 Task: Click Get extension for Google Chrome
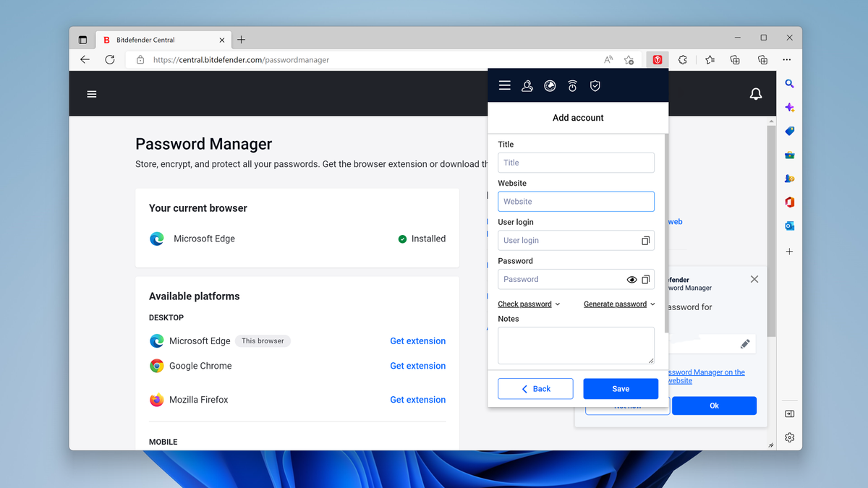click(x=417, y=365)
